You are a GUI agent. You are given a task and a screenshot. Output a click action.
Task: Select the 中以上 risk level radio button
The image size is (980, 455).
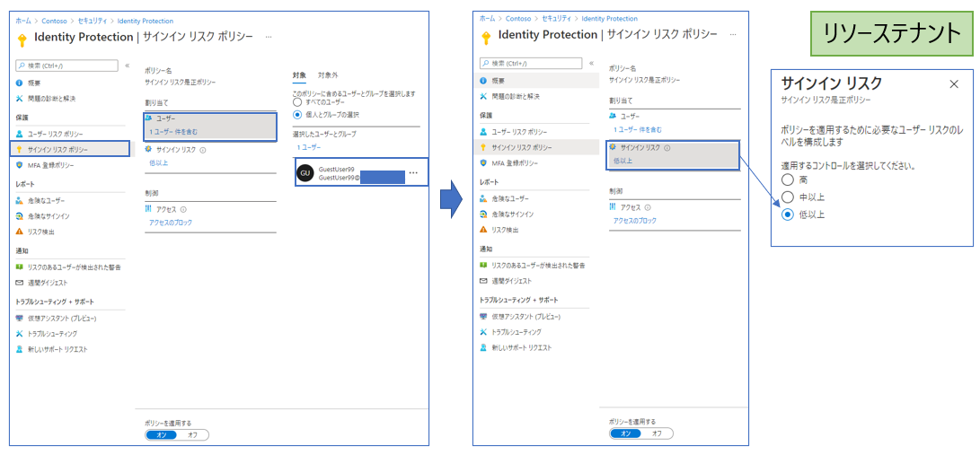787,197
